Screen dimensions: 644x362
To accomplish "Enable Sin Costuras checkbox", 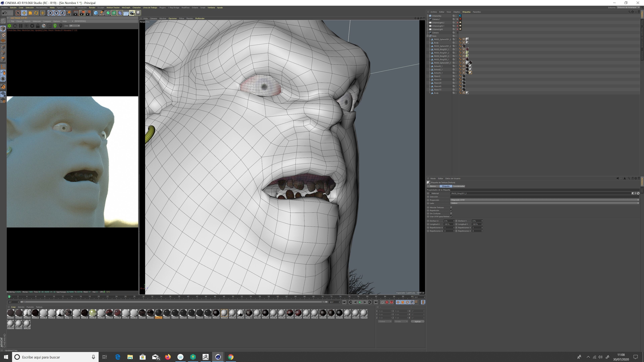I will click(451, 213).
